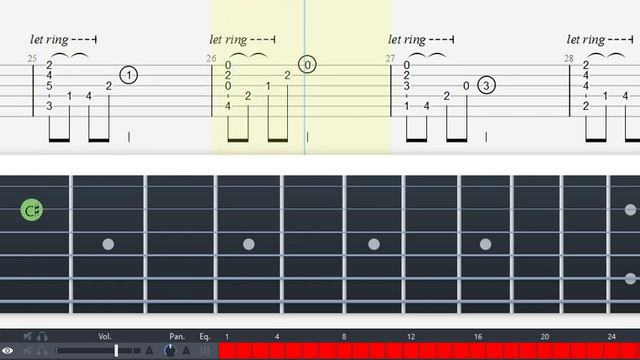Mute the track with its speaker icon
The width and height of the screenshot is (640, 360).
tap(28, 351)
